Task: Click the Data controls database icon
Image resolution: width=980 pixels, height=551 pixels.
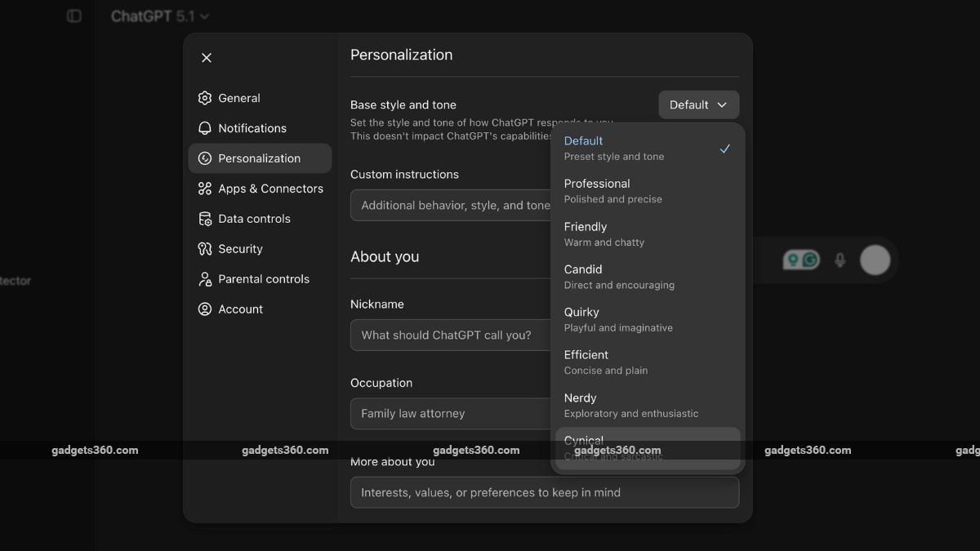Action: click(205, 219)
